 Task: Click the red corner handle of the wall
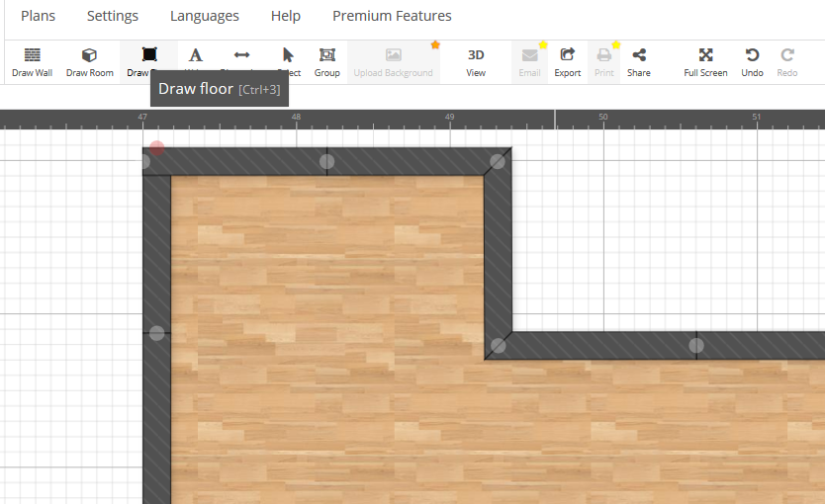tap(157, 148)
